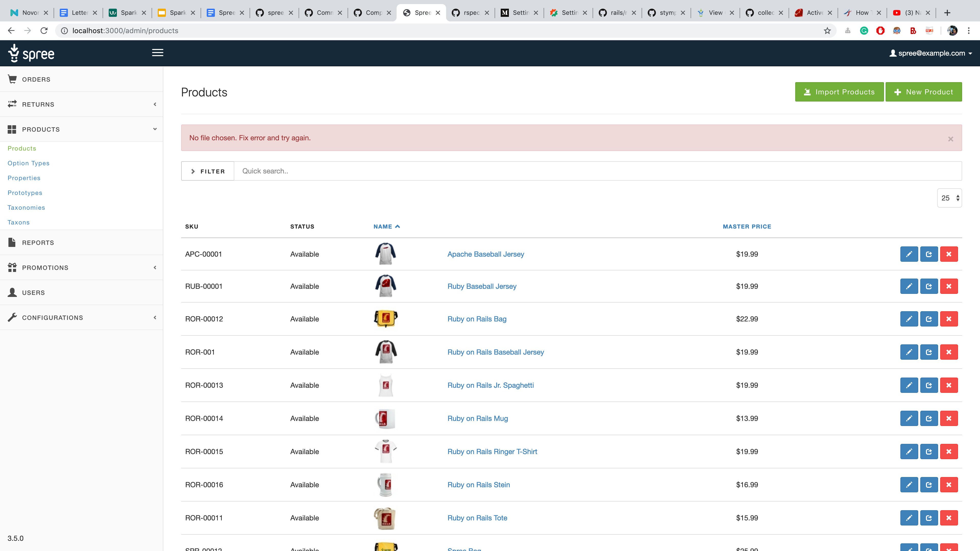Go to Taxonomies submenu
Image resolution: width=980 pixels, height=551 pixels.
pyautogui.click(x=26, y=208)
